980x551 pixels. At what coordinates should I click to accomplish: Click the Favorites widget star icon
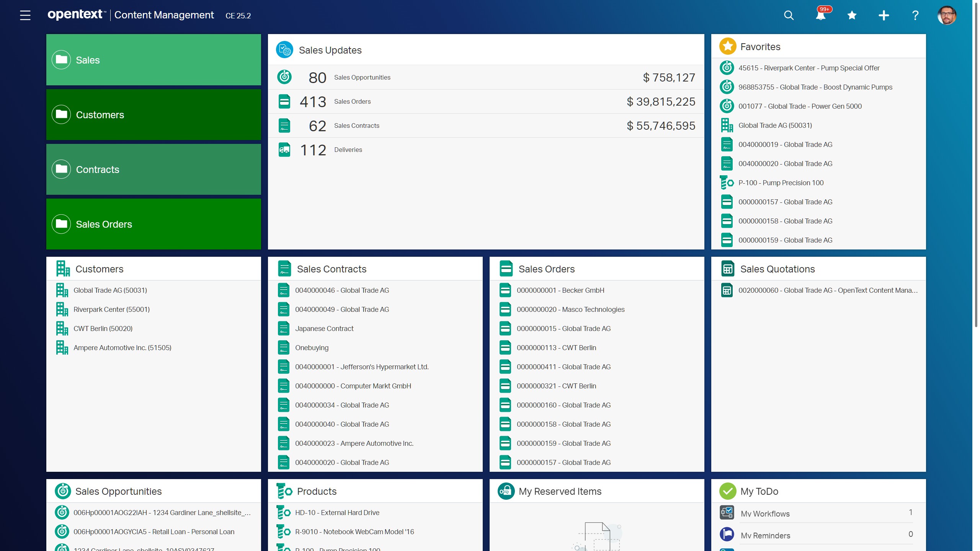tap(728, 46)
